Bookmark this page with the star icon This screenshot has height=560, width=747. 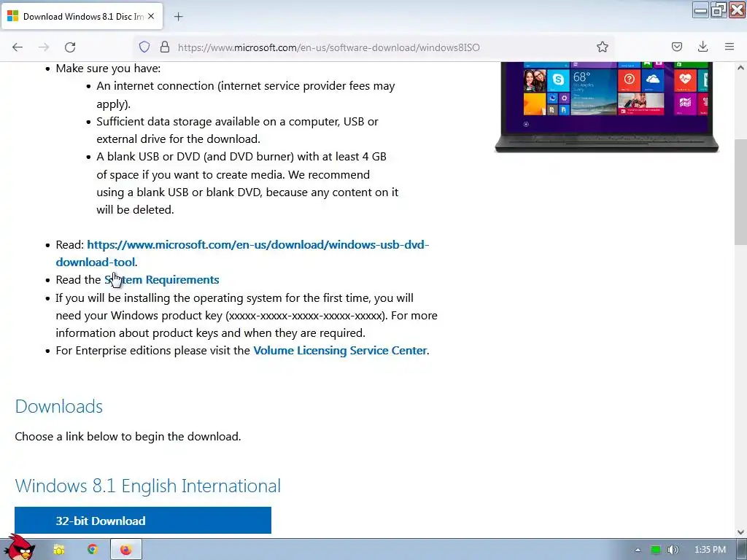coord(602,47)
